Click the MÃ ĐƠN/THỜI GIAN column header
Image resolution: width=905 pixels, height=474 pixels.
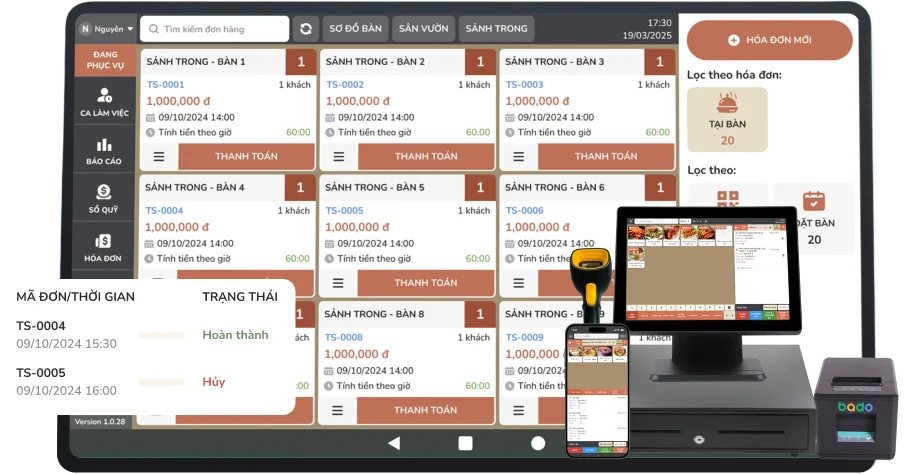tap(76, 297)
